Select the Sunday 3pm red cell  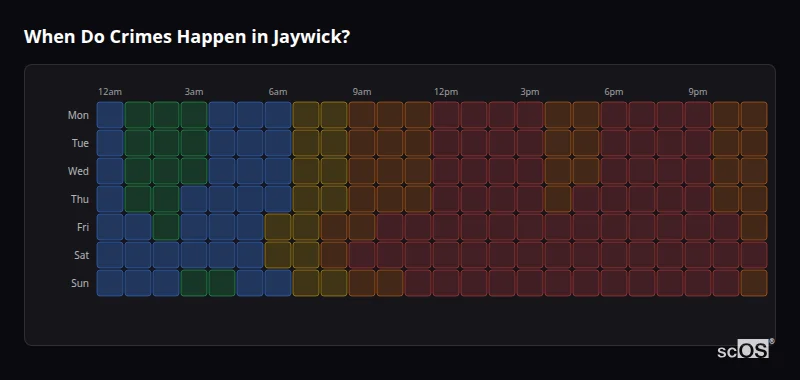[530, 283]
